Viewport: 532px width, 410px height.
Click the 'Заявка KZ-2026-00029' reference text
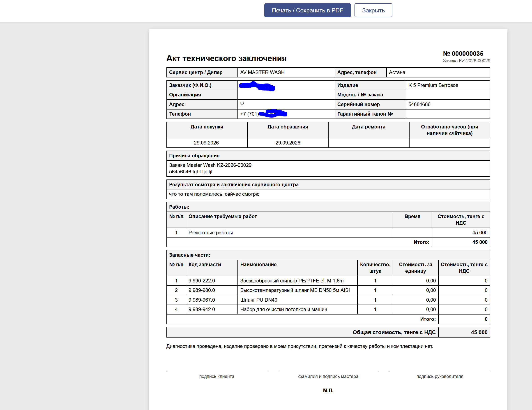[x=466, y=61]
